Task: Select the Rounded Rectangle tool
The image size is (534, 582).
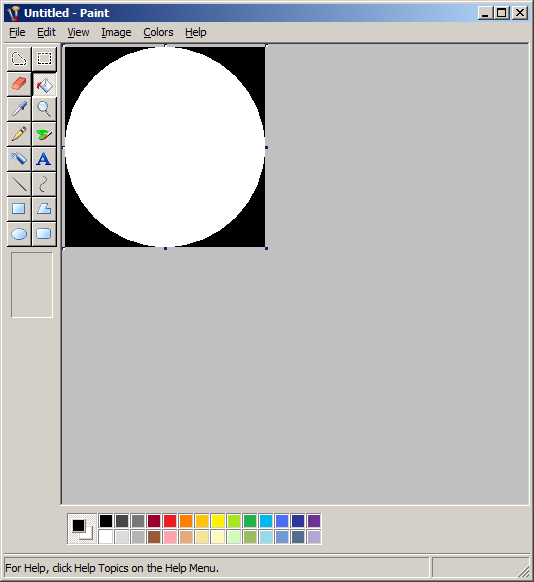Action: (44, 234)
